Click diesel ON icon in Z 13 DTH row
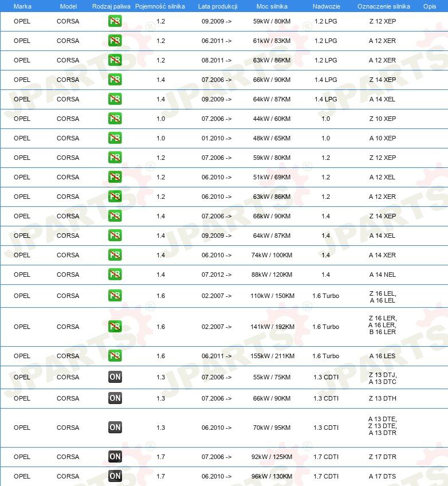448x486 pixels. [x=115, y=398]
